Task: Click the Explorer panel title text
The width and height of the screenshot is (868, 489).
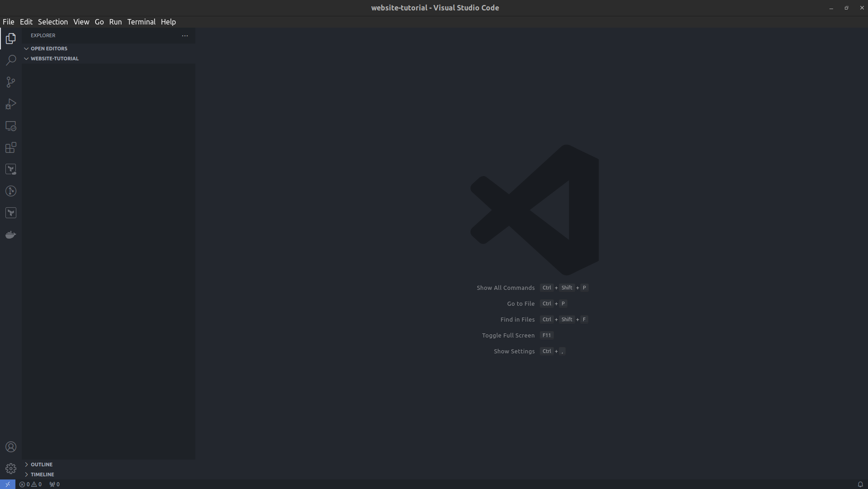Action: [43, 35]
